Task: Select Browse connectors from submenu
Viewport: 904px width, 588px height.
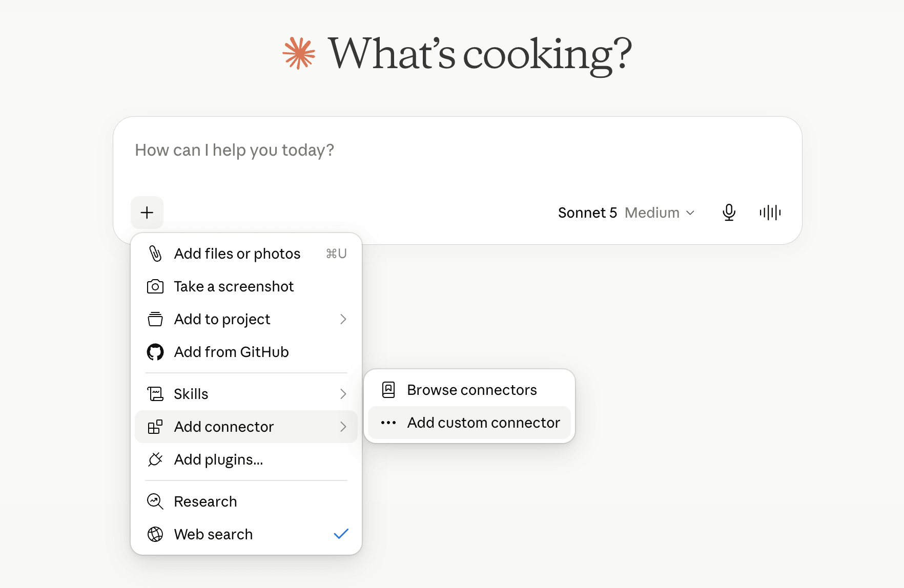Action: (x=469, y=390)
